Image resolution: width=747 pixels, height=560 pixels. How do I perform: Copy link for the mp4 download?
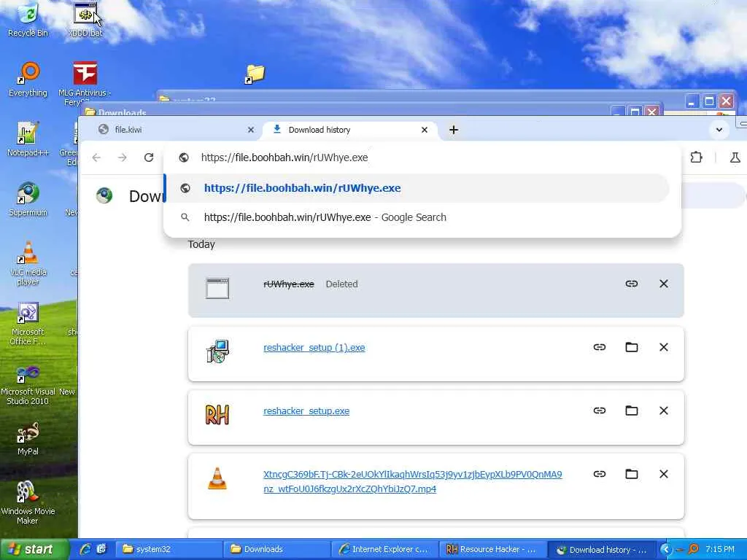[x=600, y=474]
